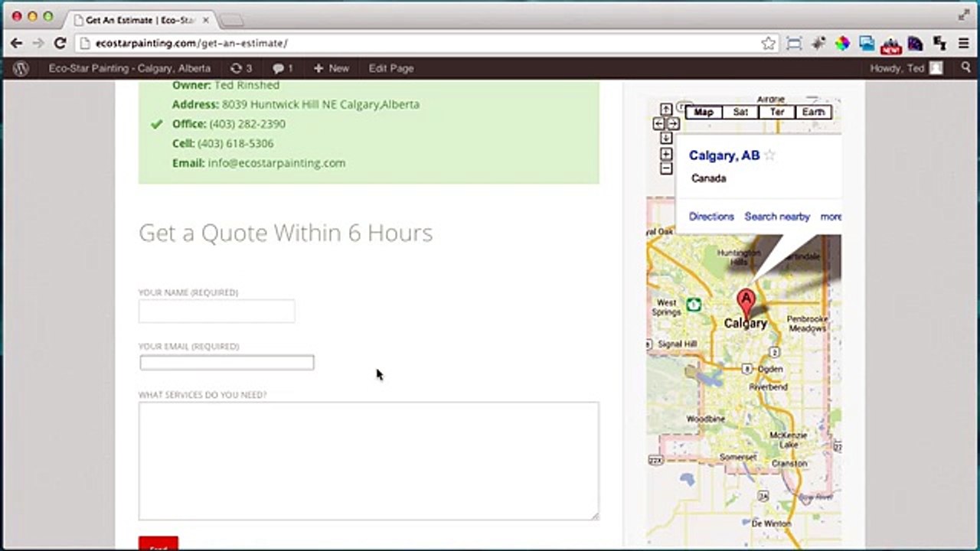The image size is (980, 551).
Task: Enter fullscreen with top-right window arrows
Action: pyautogui.click(x=964, y=15)
